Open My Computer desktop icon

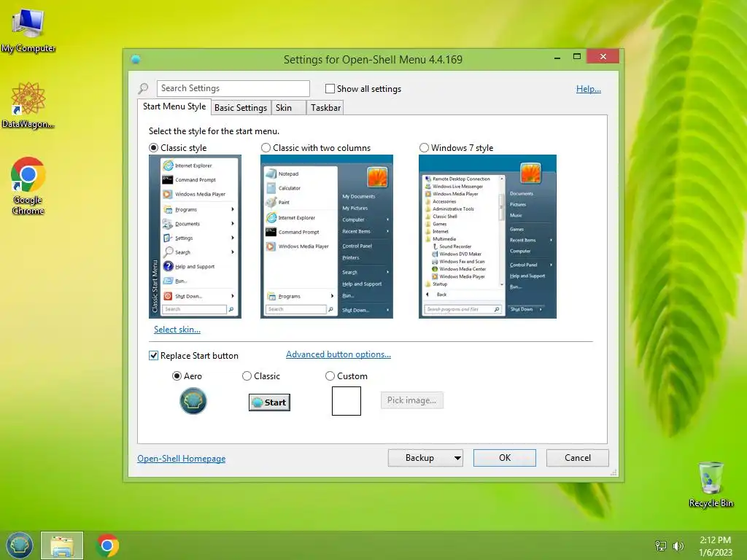click(28, 29)
